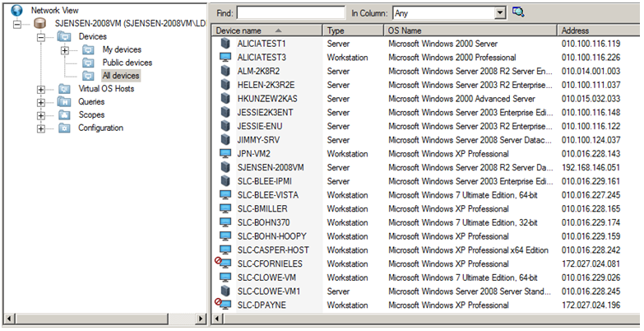Select the Queries tree item
Viewport: 644px width, 331px height.
(91, 102)
